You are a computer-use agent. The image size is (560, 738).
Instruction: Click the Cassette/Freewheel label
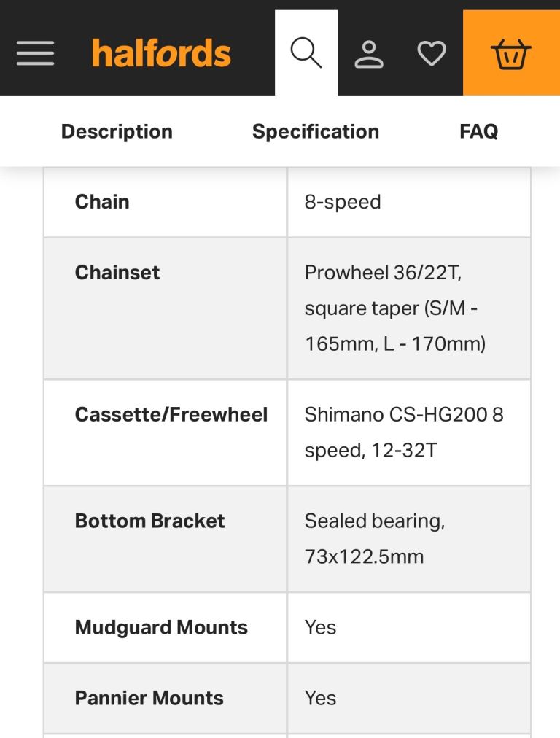tap(172, 413)
